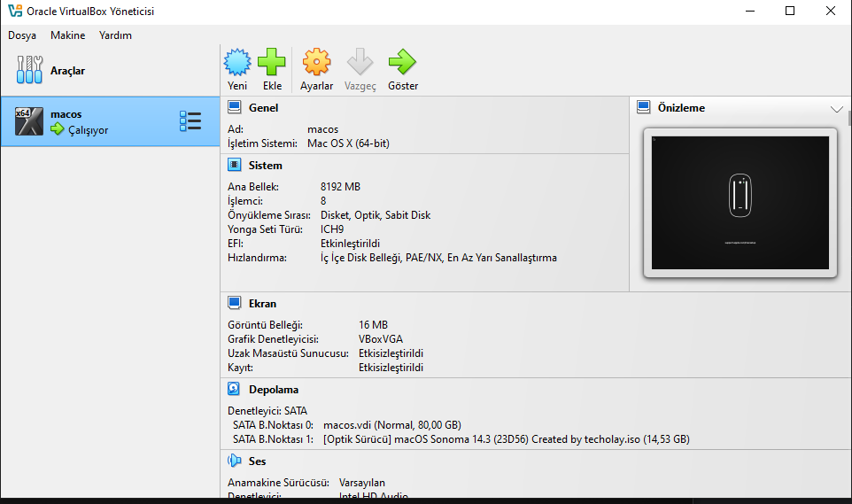This screenshot has height=504, width=852.
Task: Click the Ses section speaker icon
Action: coord(234,461)
